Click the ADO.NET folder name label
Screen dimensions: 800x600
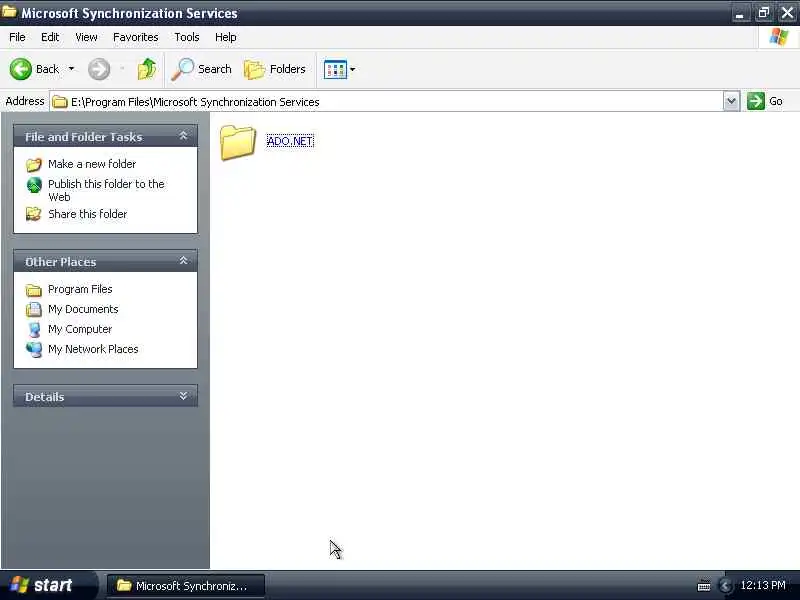[x=290, y=141]
